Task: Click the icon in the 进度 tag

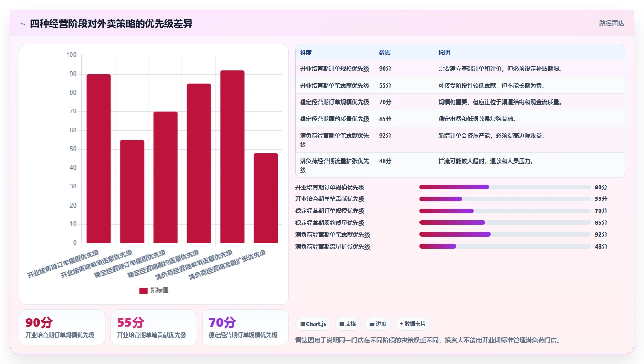Action: tap(372, 324)
